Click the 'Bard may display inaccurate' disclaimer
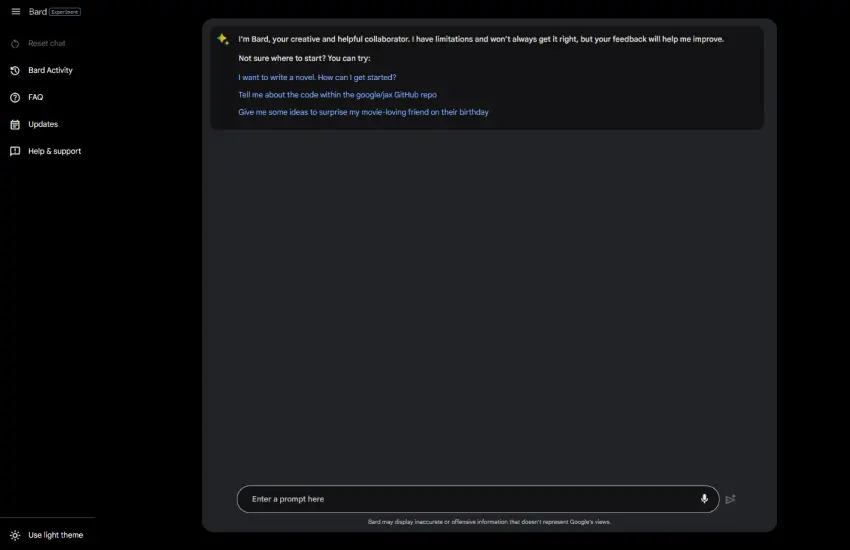 [489, 522]
